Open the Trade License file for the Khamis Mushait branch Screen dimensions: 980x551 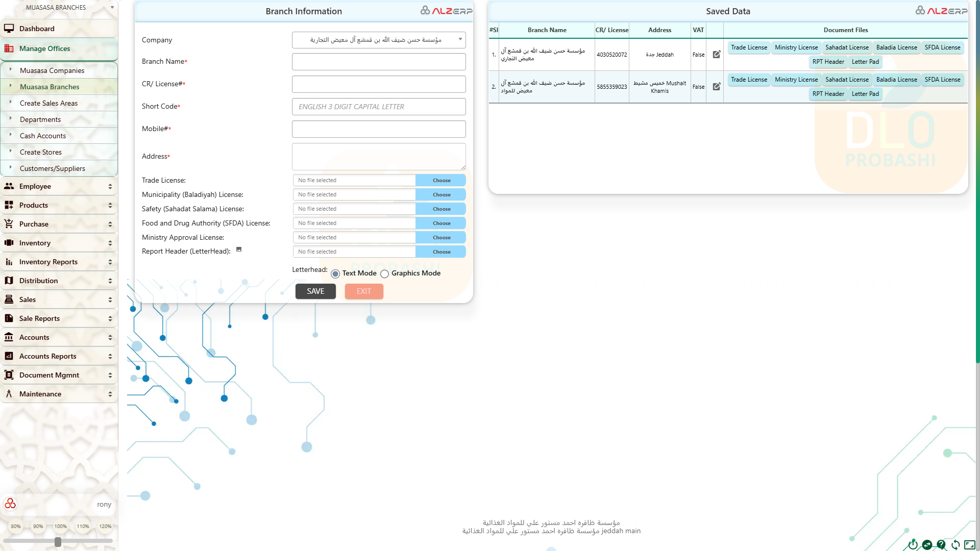[748, 80]
